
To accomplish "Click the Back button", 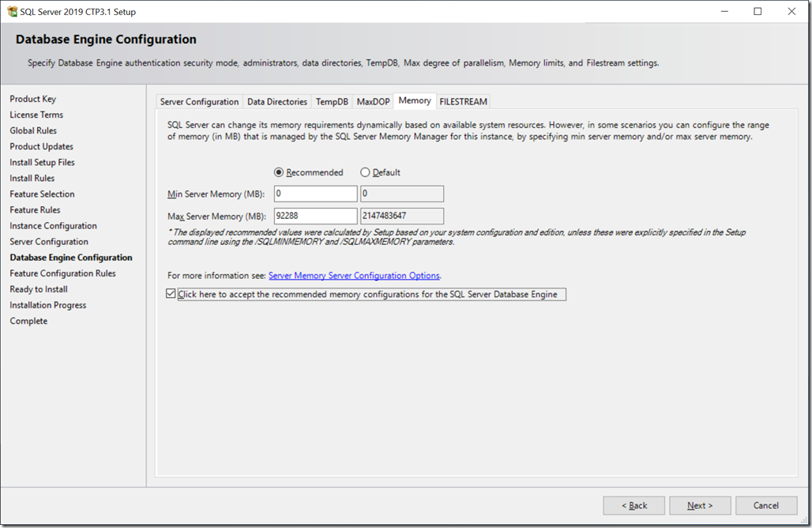I will point(633,505).
